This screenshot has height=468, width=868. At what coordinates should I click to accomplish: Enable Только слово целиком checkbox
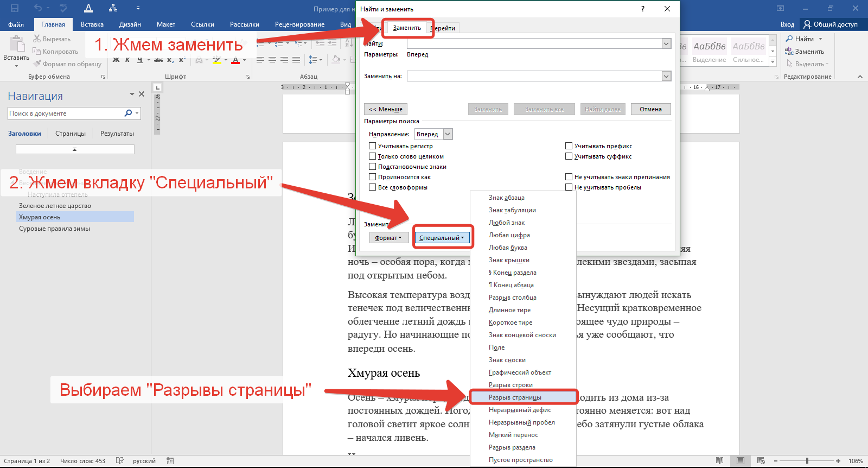[372, 156]
